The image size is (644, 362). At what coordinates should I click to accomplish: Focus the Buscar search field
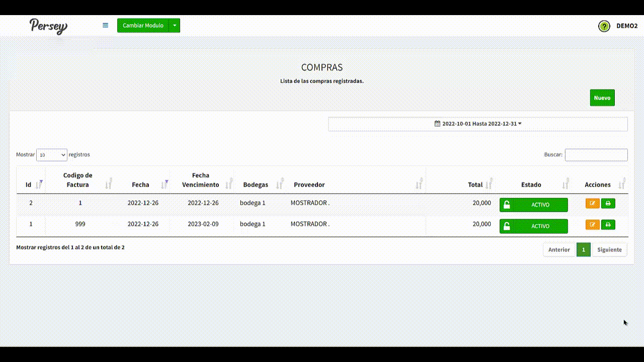596,155
